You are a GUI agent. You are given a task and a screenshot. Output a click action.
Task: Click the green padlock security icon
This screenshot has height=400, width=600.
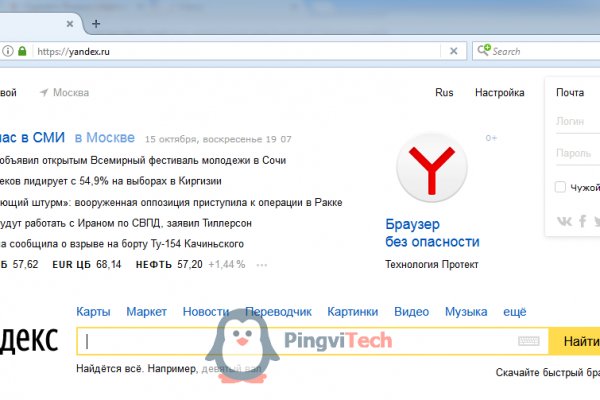[21, 51]
